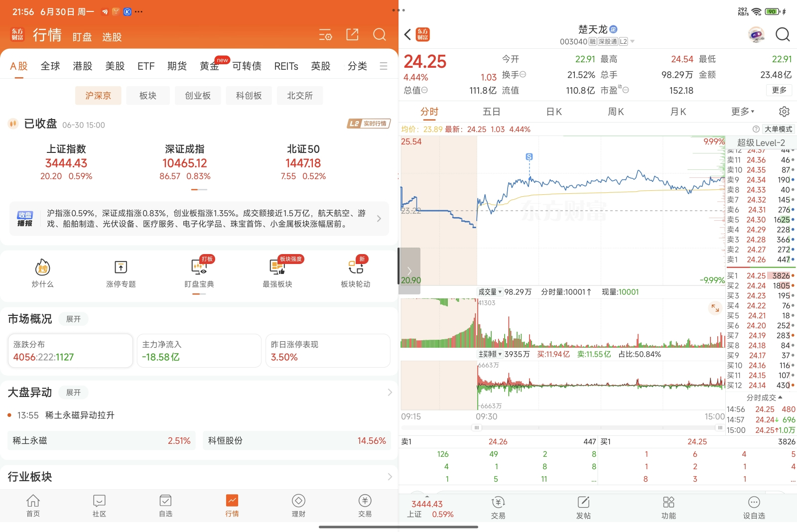Open 选股 in top header
Screen dimensions: 797x532
point(112,37)
